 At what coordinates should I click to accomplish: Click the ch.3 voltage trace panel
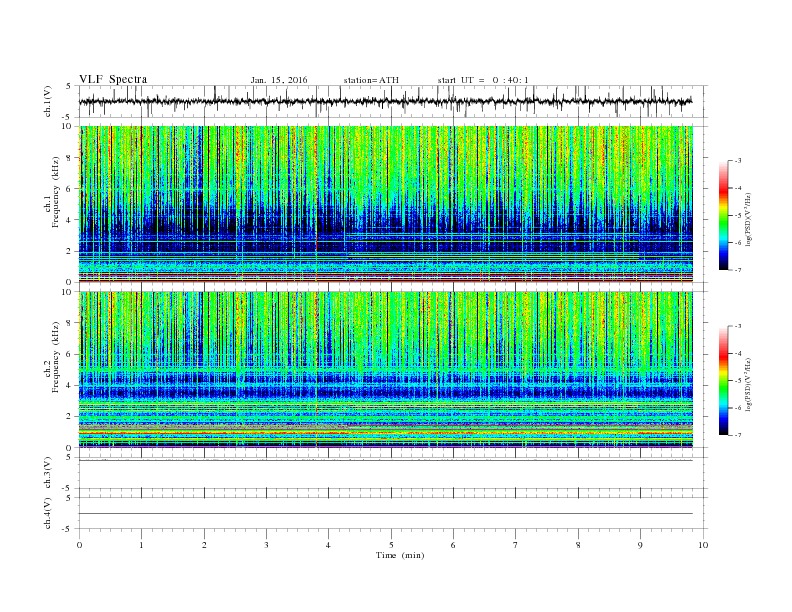tap(393, 473)
